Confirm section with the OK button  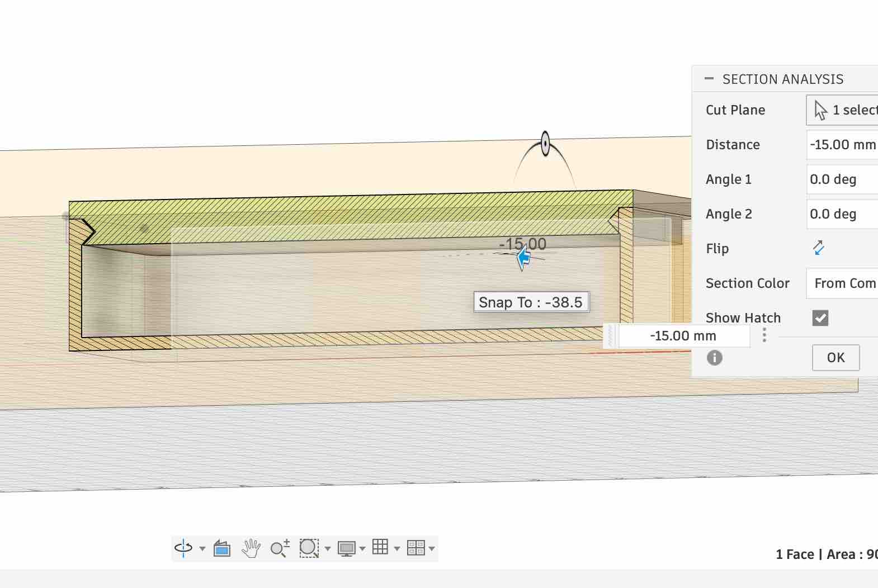tap(836, 358)
